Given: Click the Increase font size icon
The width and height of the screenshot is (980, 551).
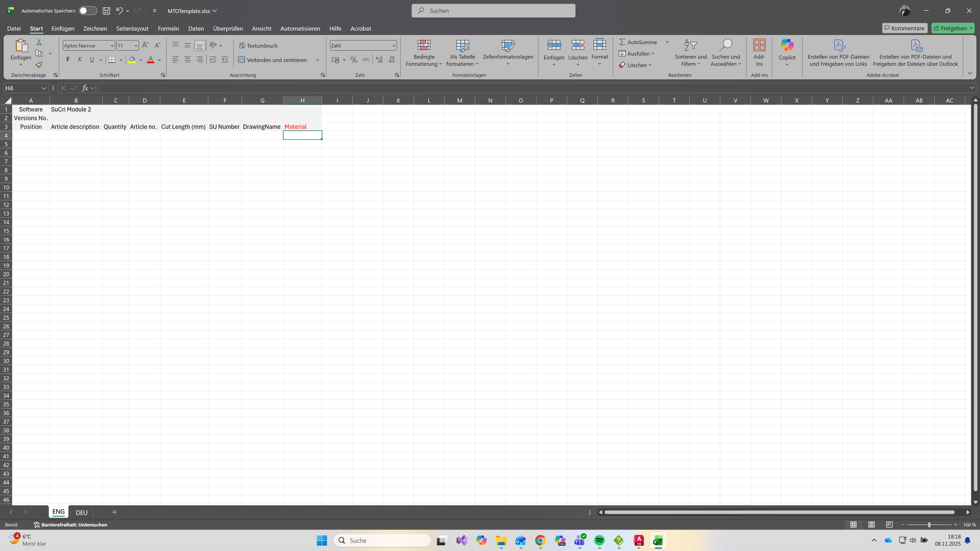Looking at the screenshot, I should click(145, 45).
